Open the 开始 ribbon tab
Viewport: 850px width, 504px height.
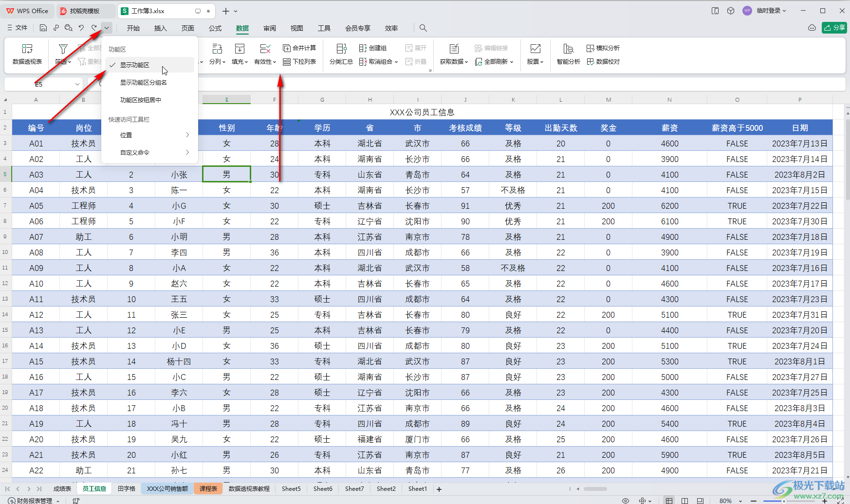(133, 28)
